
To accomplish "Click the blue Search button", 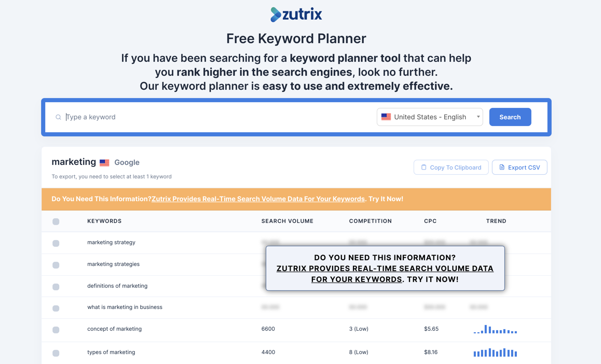I will [510, 117].
